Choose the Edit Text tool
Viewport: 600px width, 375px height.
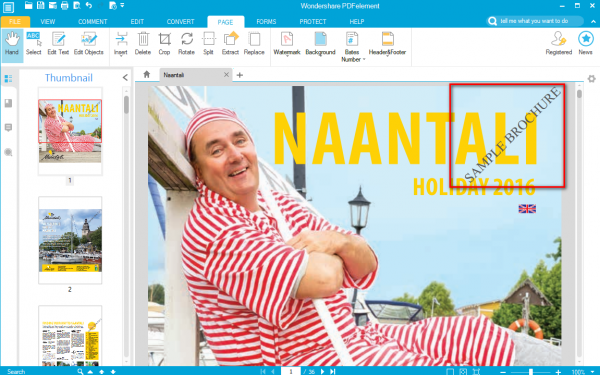(58, 45)
